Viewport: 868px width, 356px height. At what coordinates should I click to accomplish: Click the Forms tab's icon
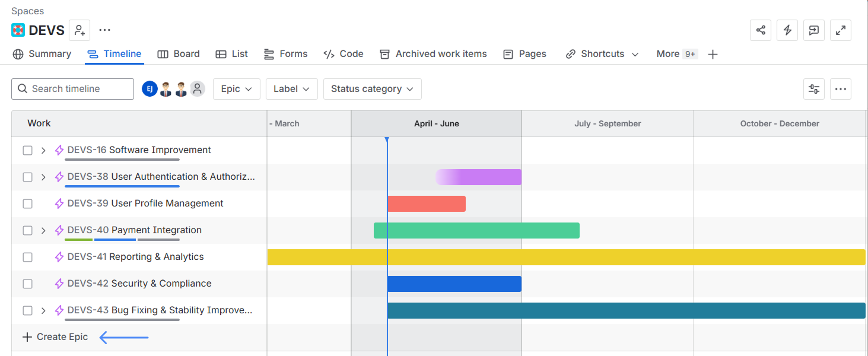pyautogui.click(x=269, y=54)
